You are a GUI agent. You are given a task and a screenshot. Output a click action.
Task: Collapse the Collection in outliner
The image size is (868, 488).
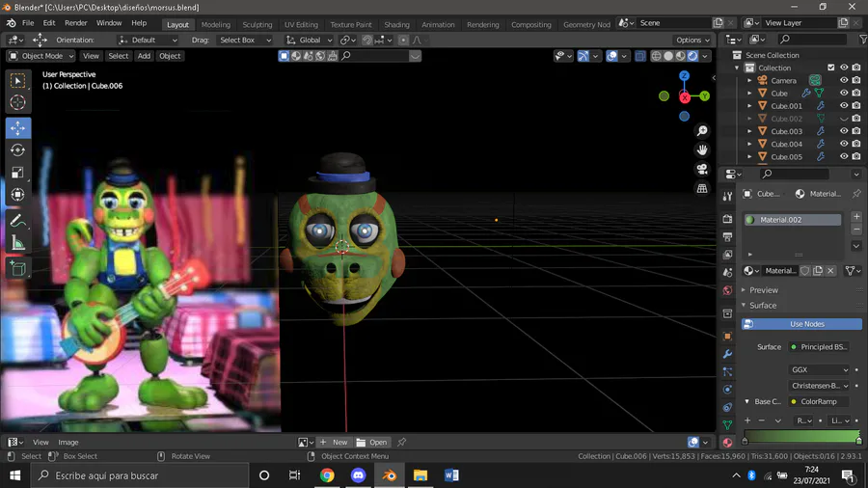(737, 68)
